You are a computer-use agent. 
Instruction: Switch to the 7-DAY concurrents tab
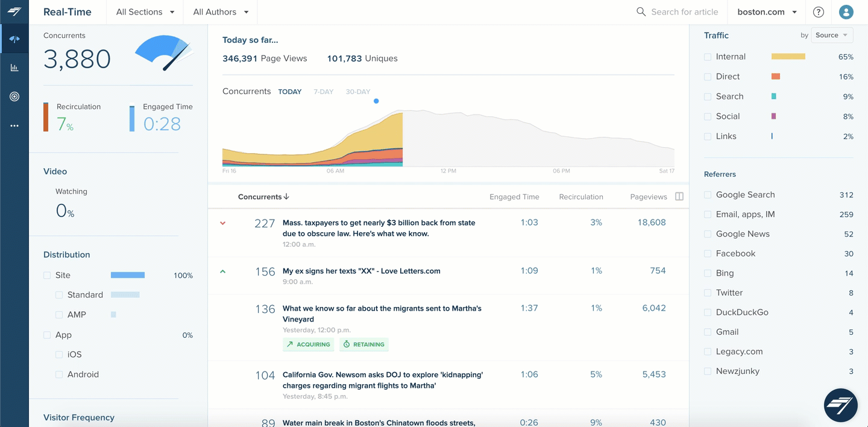pos(323,92)
